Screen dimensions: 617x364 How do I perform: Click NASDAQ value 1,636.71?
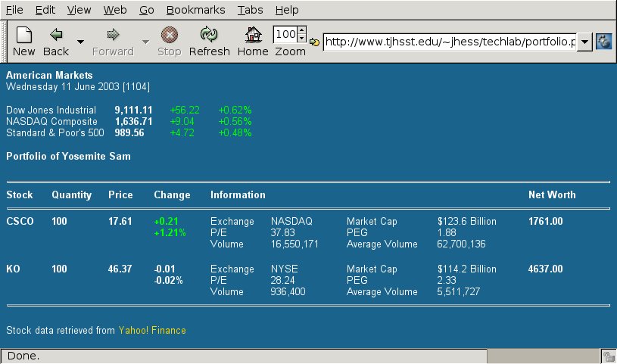(133, 121)
